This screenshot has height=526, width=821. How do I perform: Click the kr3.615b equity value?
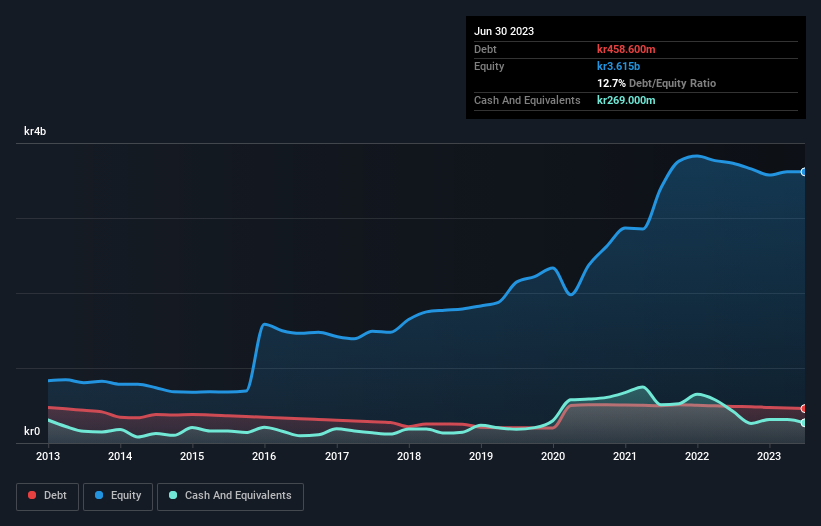(x=618, y=66)
